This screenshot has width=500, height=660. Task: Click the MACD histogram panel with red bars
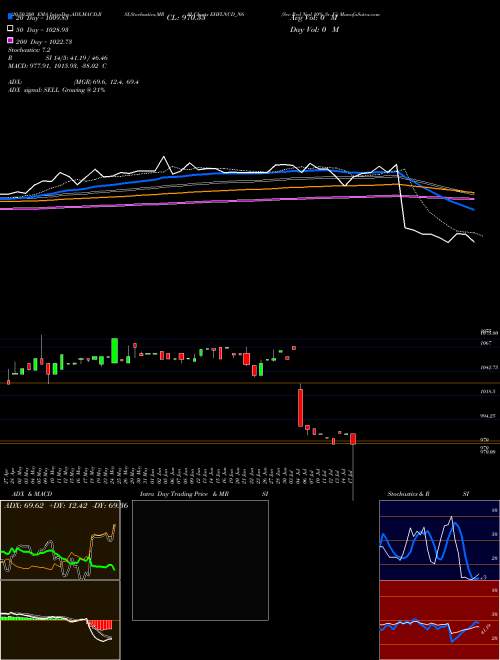(60, 620)
